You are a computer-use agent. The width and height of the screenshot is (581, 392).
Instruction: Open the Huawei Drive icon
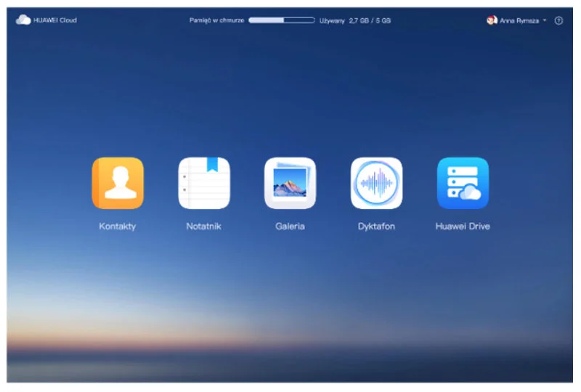(463, 183)
